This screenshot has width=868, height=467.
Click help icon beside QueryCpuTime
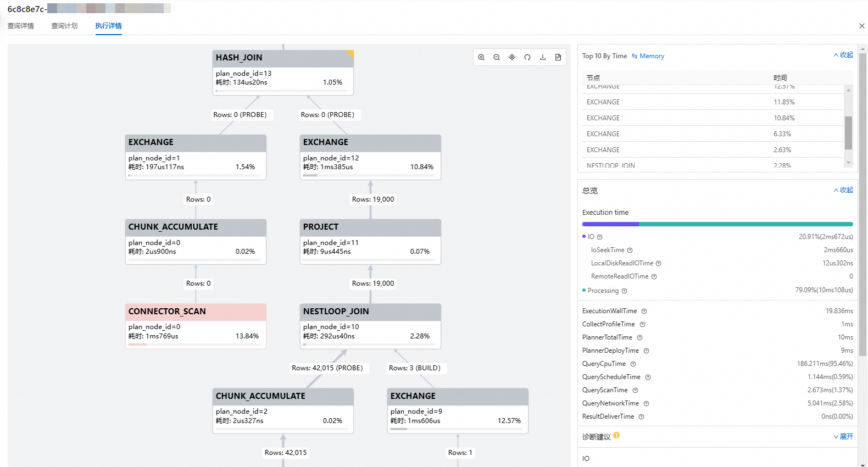point(633,364)
